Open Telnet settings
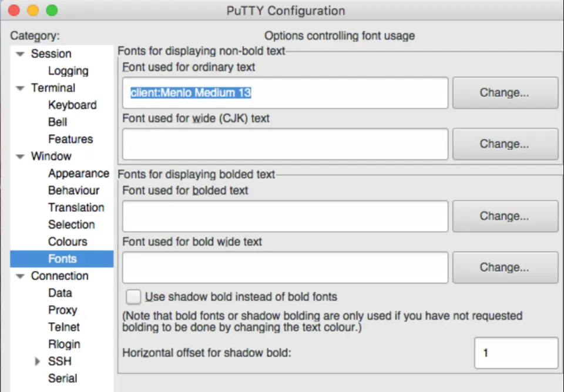Viewport: 564px width, 392px height. pos(63,327)
